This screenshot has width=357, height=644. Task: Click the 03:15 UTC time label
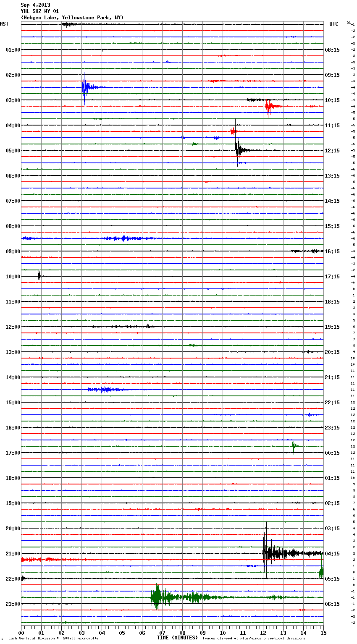332,529
